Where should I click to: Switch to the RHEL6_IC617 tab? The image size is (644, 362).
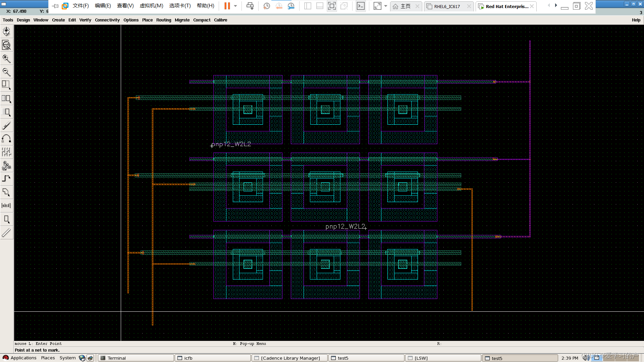click(447, 6)
